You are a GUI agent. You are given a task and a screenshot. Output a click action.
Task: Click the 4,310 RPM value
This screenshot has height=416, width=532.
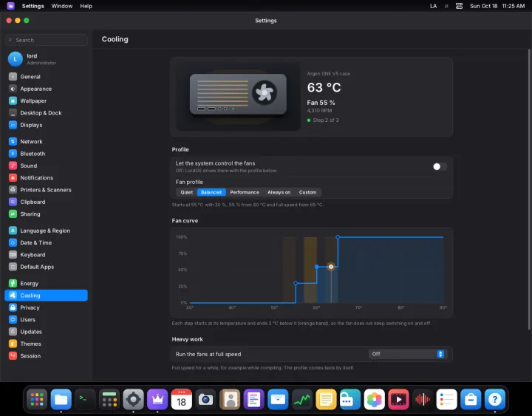coord(319,111)
